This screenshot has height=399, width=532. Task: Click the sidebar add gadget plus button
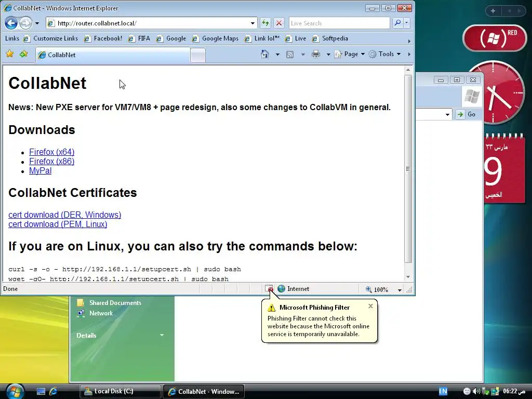pos(493,11)
